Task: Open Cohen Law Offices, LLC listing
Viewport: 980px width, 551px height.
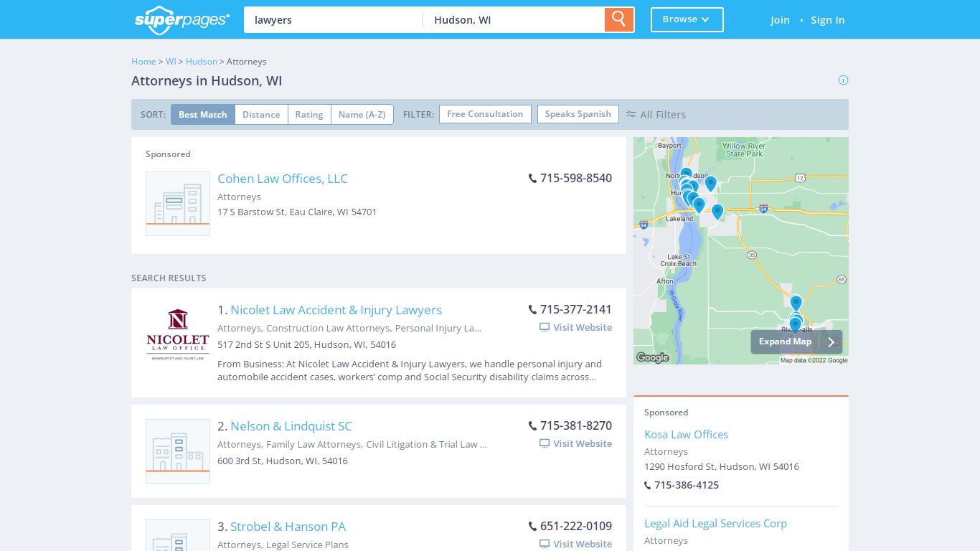Action: click(283, 179)
